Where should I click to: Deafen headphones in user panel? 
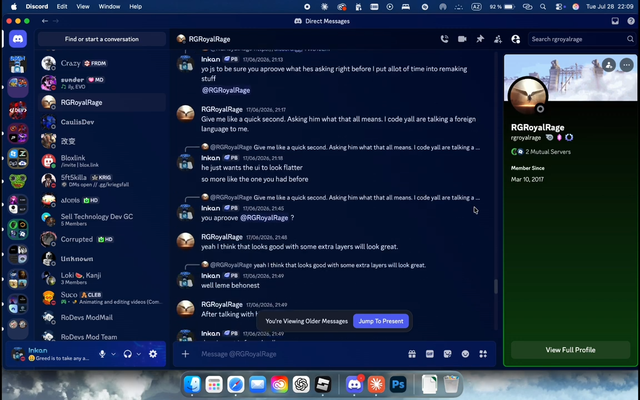point(128,354)
